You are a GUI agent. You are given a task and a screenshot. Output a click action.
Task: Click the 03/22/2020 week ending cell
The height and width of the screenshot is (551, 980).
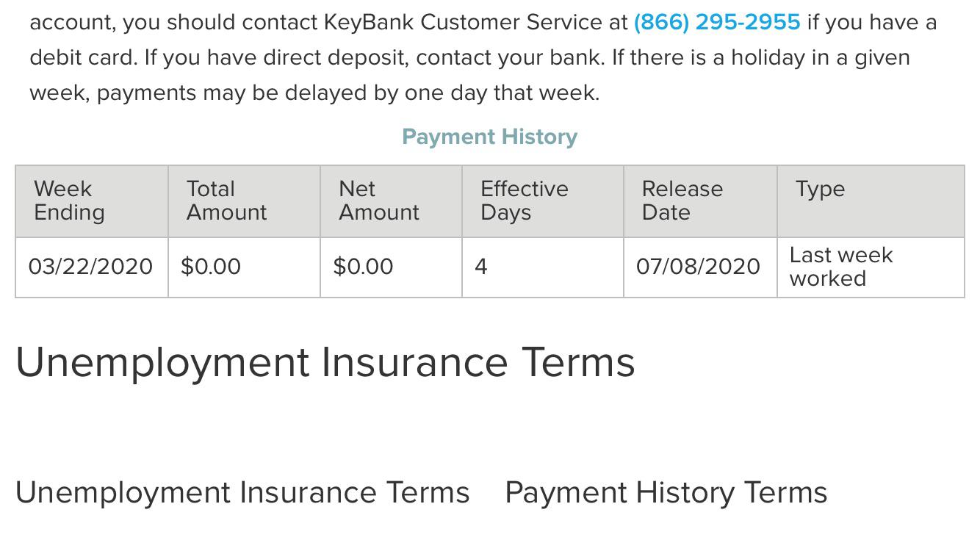point(91,267)
